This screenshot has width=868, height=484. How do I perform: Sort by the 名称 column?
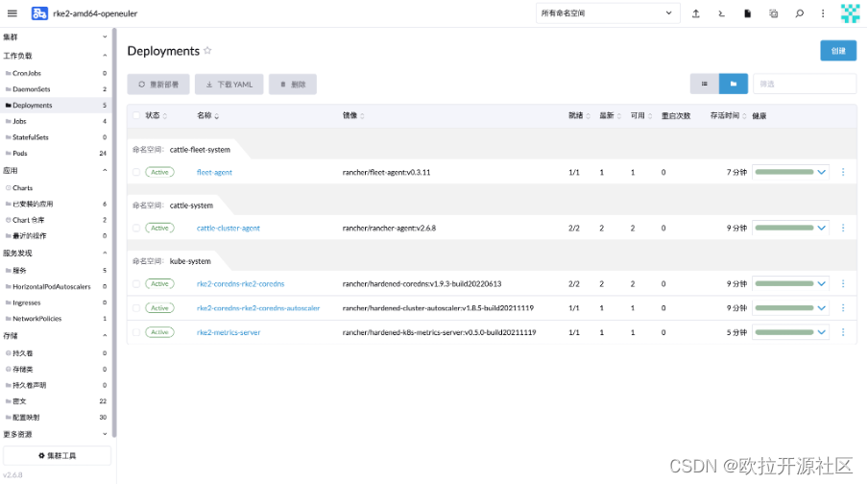point(208,116)
